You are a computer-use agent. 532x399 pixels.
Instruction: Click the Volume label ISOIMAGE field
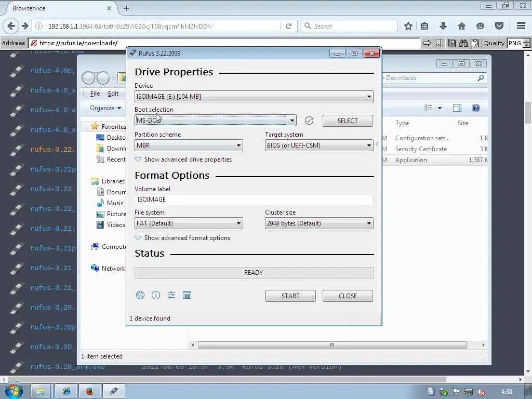(x=254, y=199)
